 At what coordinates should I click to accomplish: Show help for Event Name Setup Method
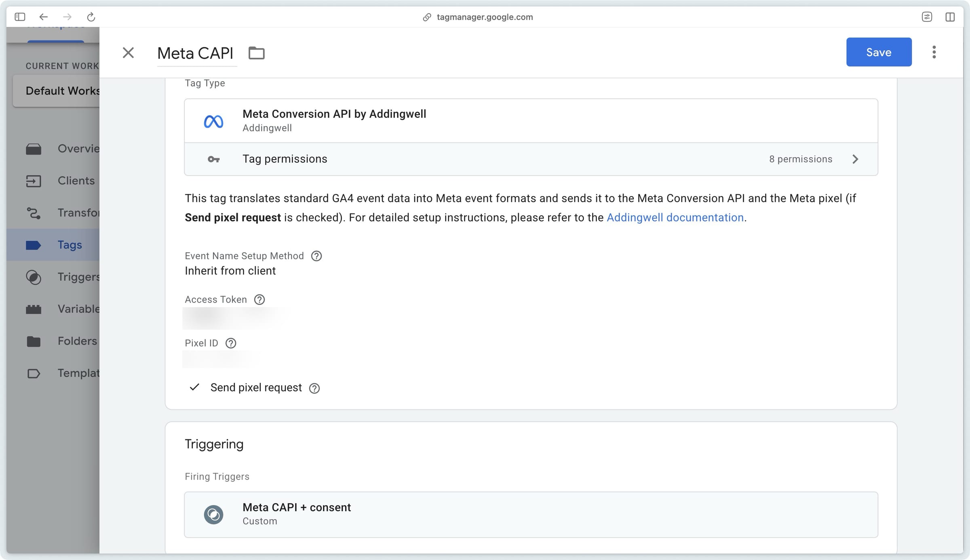316,256
